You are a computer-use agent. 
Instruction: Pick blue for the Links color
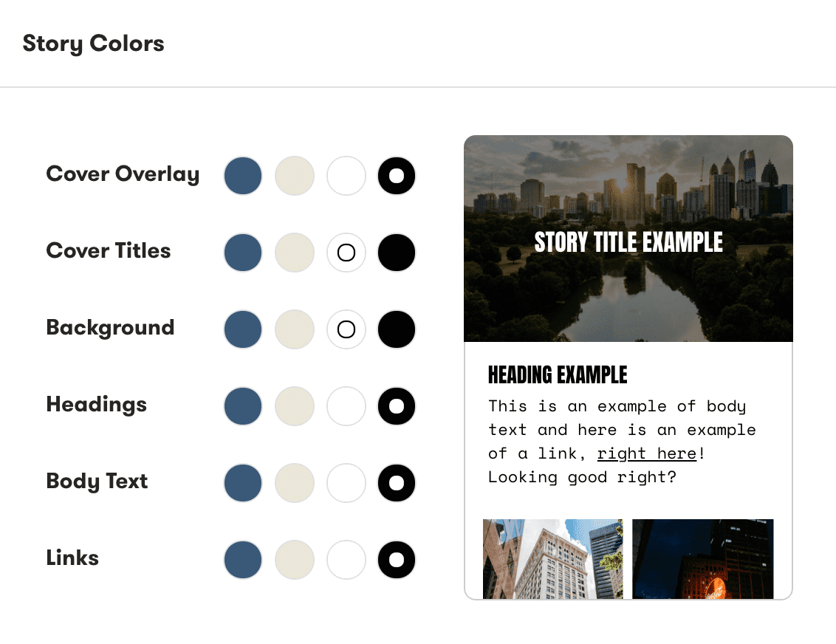(243, 560)
